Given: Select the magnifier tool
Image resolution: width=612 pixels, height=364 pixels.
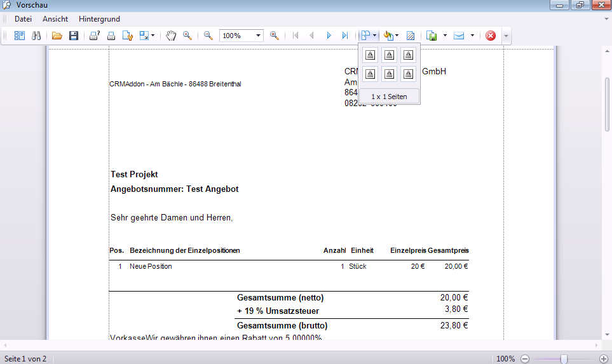Looking at the screenshot, I should (187, 36).
